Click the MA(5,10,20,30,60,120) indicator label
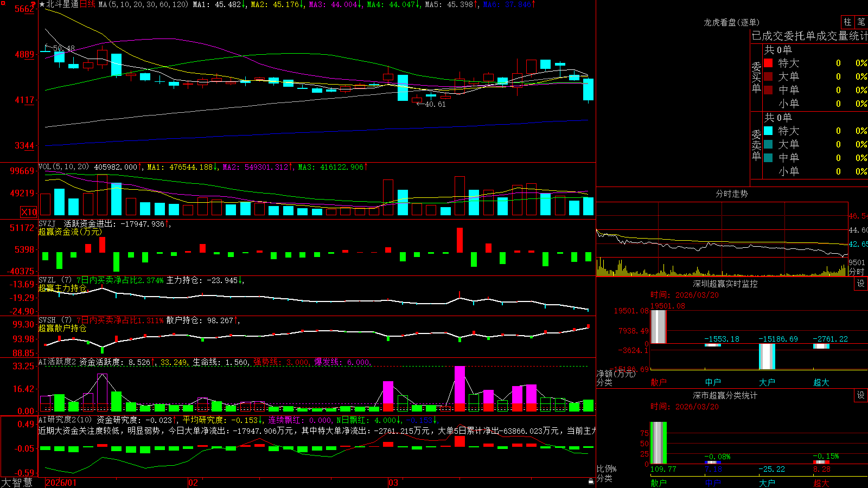Screen dimensions: 868x488 [x=143, y=4]
